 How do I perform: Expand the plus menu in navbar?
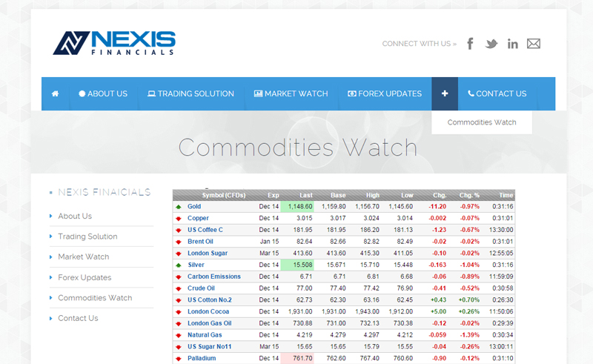tap(445, 94)
